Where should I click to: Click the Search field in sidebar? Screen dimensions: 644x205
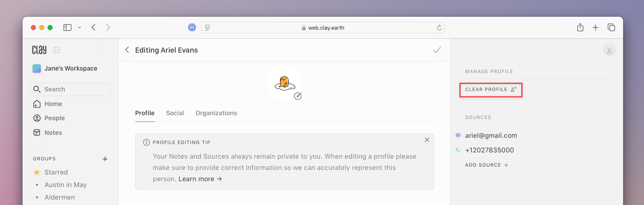(70, 89)
